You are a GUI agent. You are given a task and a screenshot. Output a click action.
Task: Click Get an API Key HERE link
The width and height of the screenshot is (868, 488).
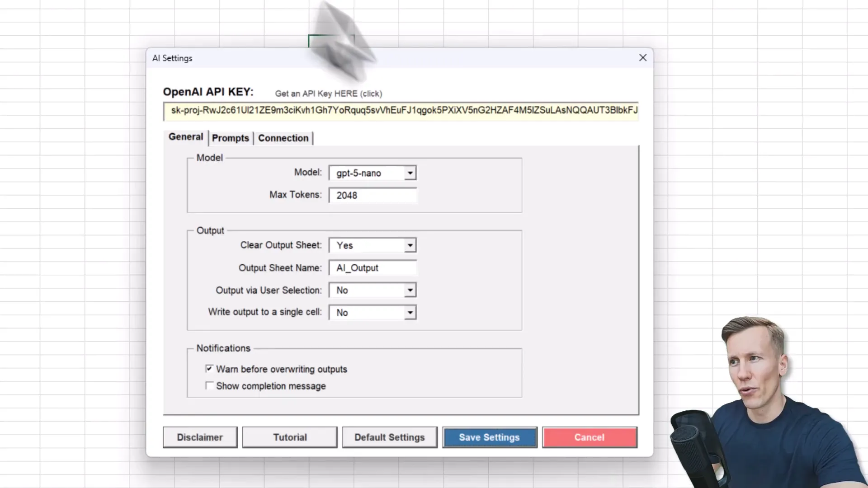click(x=329, y=94)
